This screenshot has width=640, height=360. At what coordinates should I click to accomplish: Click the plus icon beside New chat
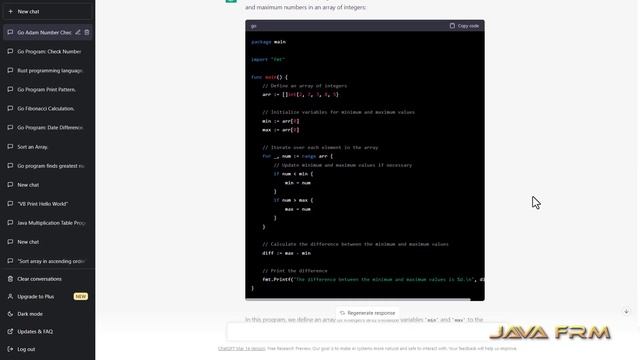pos(11,11)
